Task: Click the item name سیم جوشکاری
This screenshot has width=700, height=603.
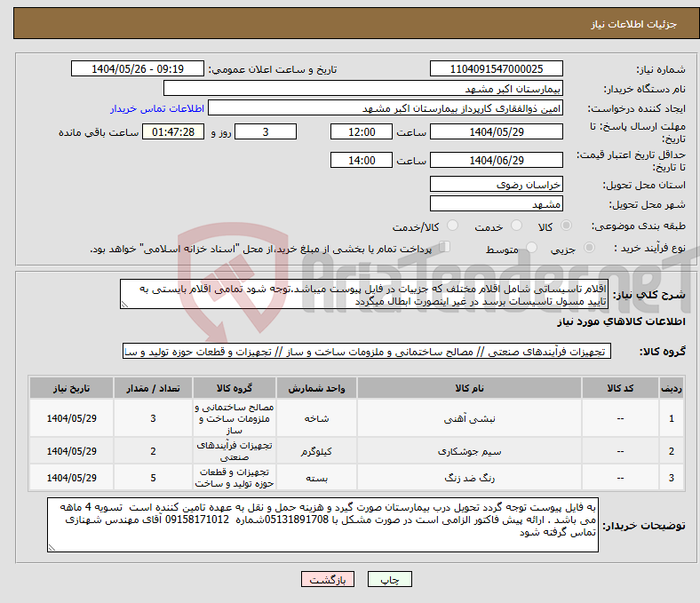Action: 469,451
